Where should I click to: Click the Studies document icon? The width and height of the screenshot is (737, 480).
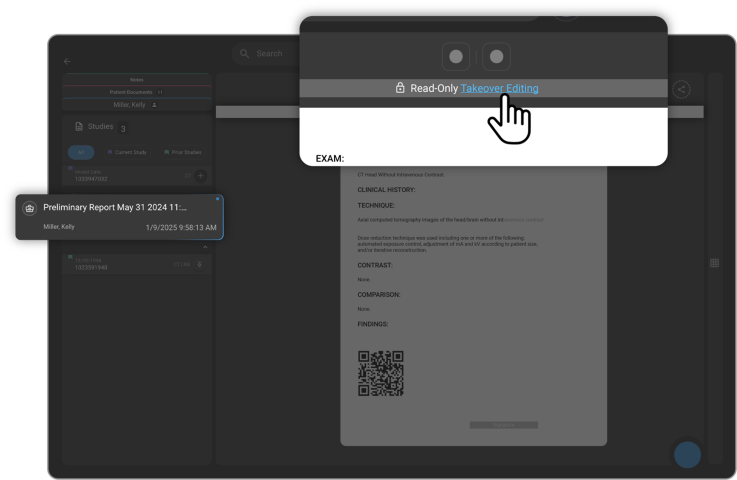point(79,126)
